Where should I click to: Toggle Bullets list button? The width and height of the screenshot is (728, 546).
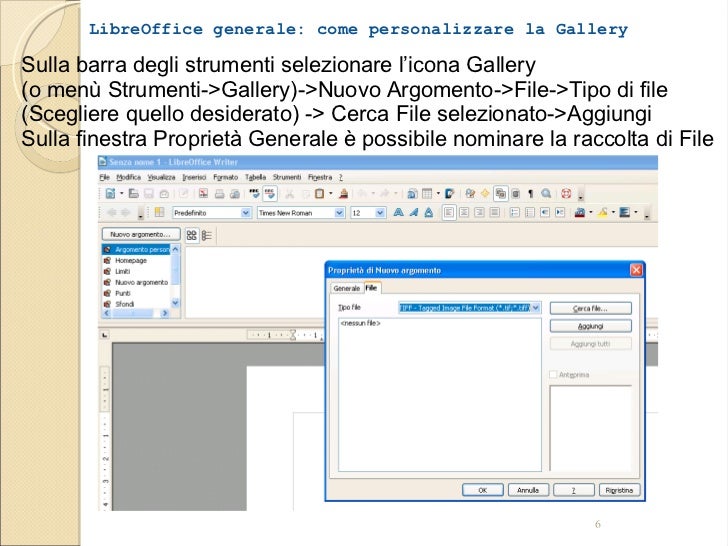(530, 212)
